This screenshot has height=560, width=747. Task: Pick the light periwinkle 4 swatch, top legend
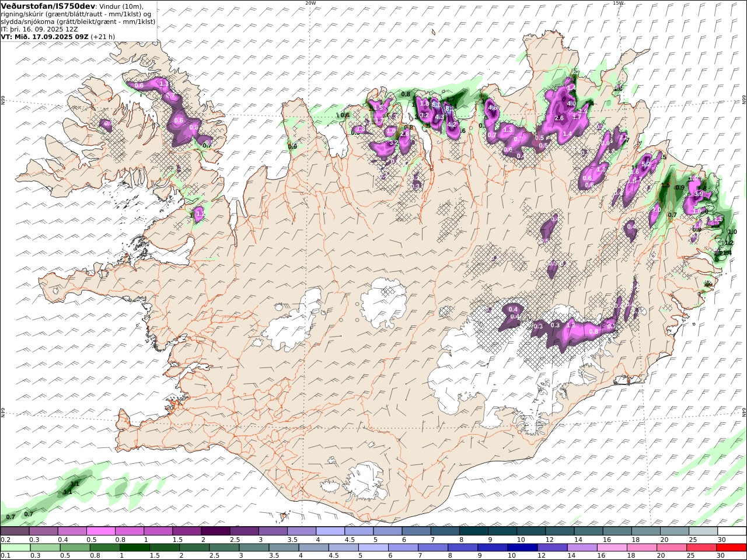coord(330,531)
